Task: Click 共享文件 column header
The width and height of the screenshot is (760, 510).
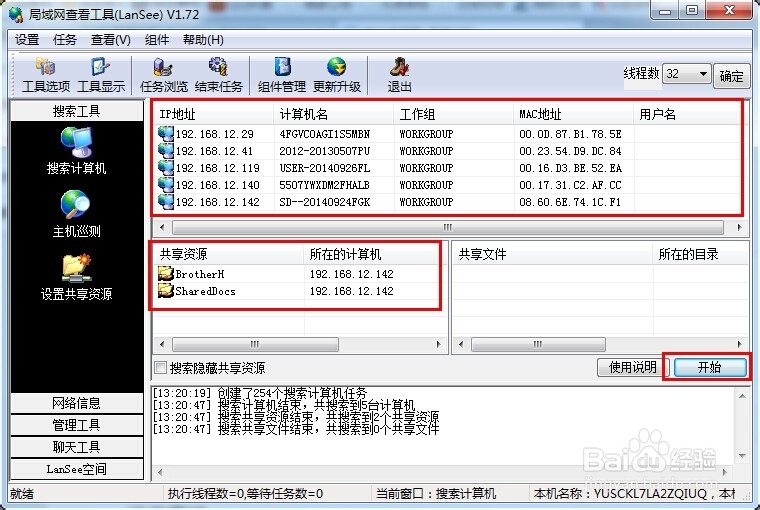Action: (553, 254)
